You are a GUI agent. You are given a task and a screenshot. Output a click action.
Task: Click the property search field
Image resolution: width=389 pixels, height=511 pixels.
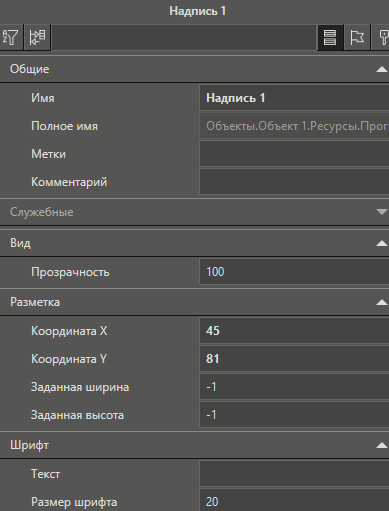(184, 37)
